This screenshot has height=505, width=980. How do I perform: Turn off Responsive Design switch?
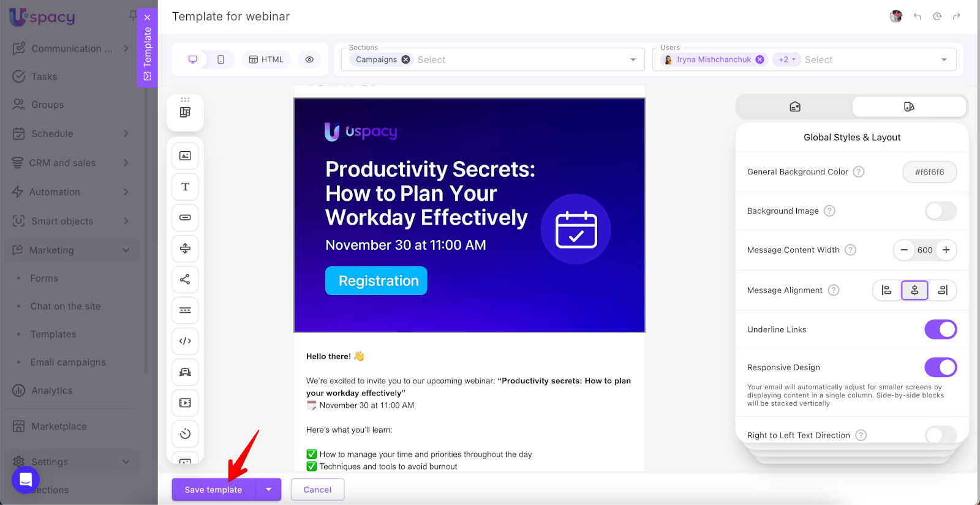coord(940,367)
